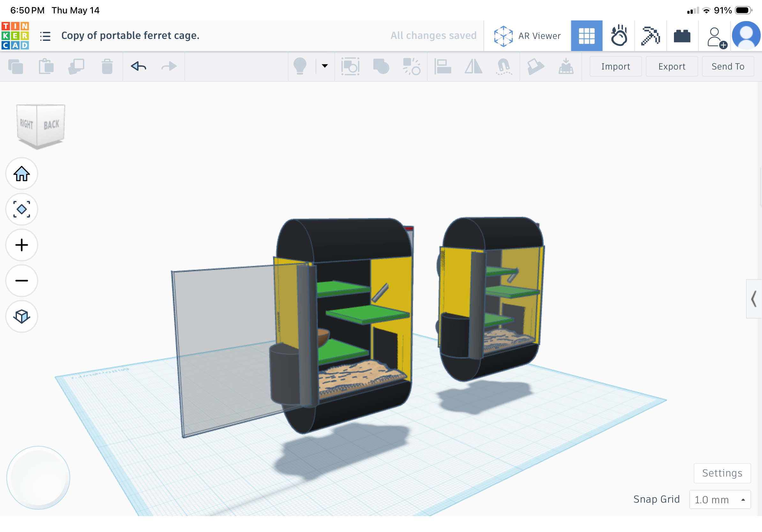The image size is (762, 532).
Task: Click the Send To button
Action: click(x=728, y=67)
